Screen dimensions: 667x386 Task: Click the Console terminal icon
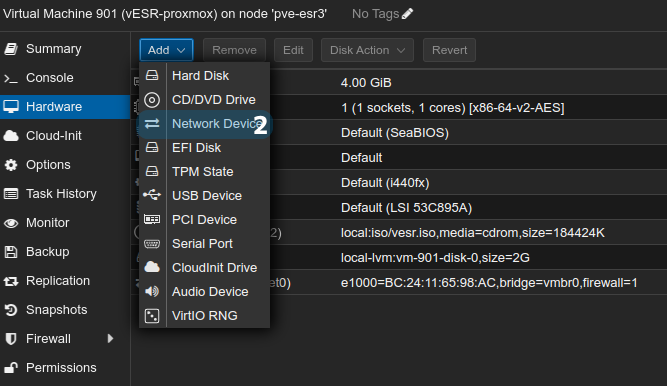11,78
